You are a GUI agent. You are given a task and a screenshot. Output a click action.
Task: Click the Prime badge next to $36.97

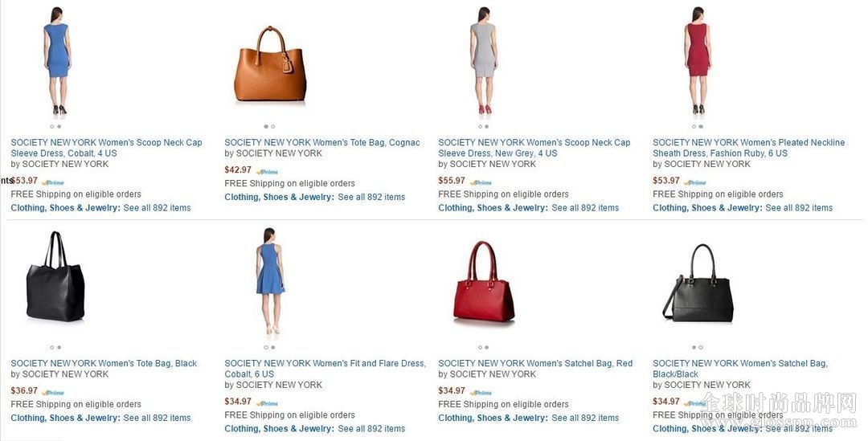54,393
